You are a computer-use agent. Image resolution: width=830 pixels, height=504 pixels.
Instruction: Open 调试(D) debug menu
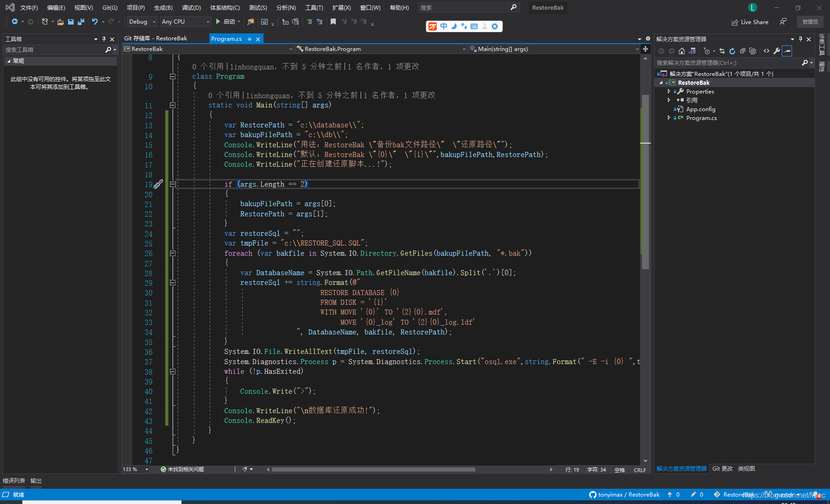pos(191,7)
